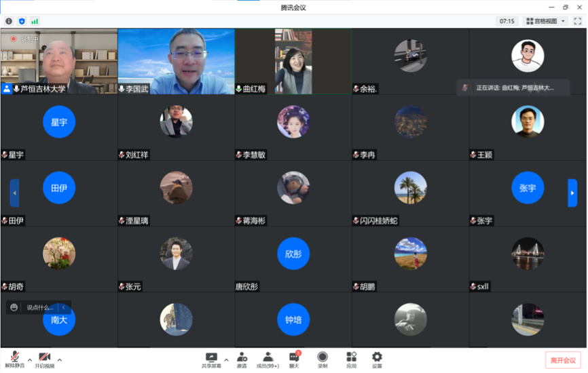The height and width of the screenshot is (373, 588).
Task: Expand the share screen options arrow
Action: click(x=227, y=359)
